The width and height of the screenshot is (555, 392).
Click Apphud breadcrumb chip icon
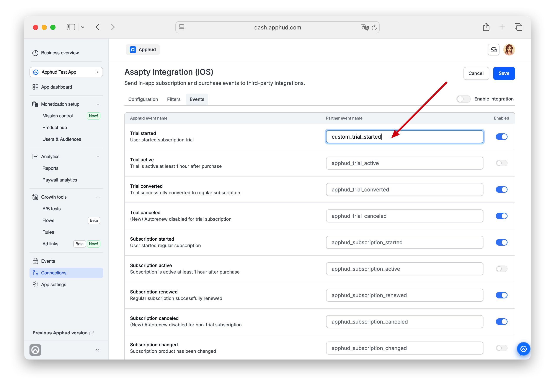click(x=133, y=50)
